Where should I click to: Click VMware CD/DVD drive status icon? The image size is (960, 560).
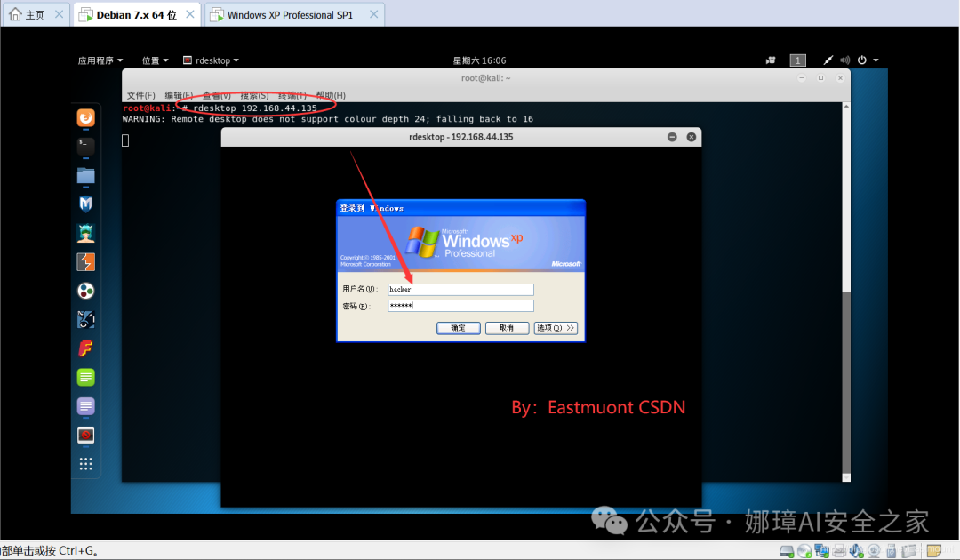point(804,551)
